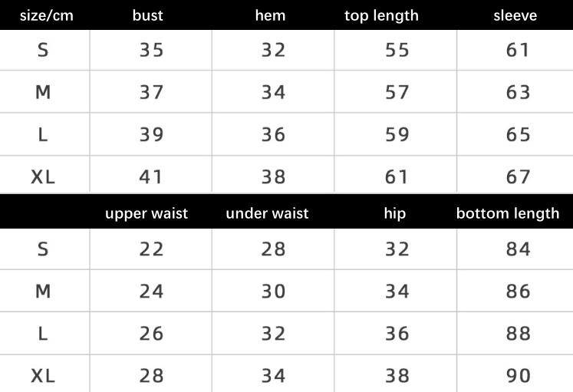Select the sleeve value 67 for XL

(x=519, y=176)
